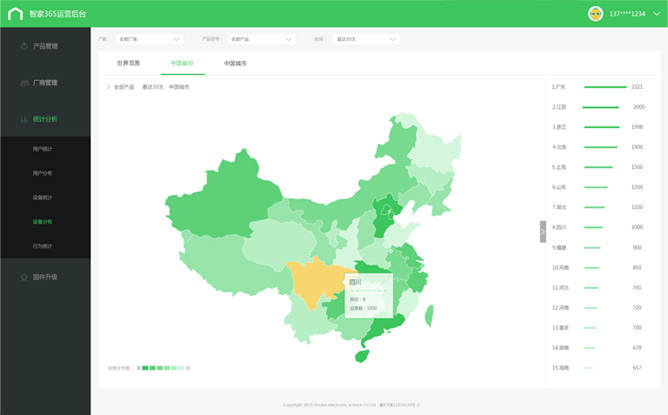This screenshot has width=668, height=415.
Task: Collapse the ranking panel side handle
Action: coord(543,232)
